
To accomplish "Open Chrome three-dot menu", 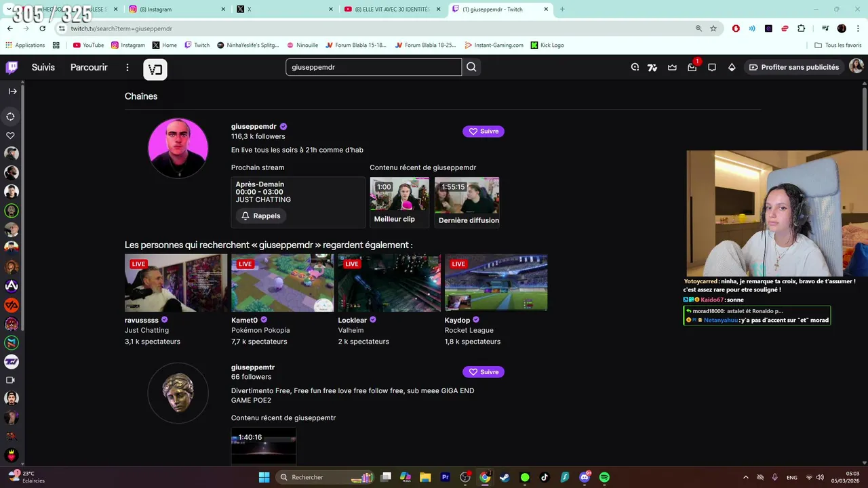I will point(857,28).
